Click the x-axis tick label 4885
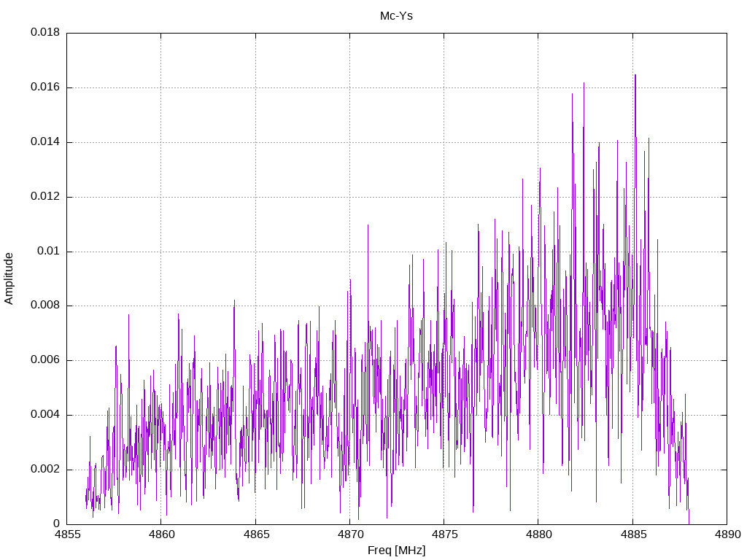Viewport: 747px width, 560px height. (x=633, y=534)
